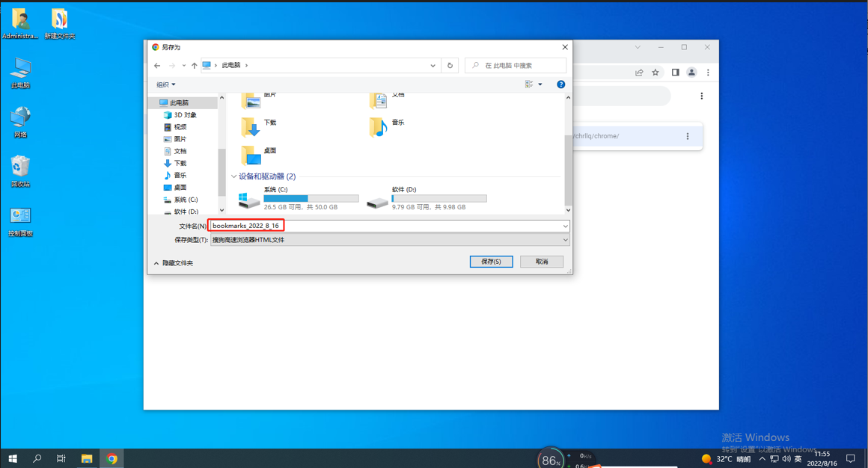Click the back arrow in Save dialog
This screenshot has height=468, width=868.
coord(157,66)
